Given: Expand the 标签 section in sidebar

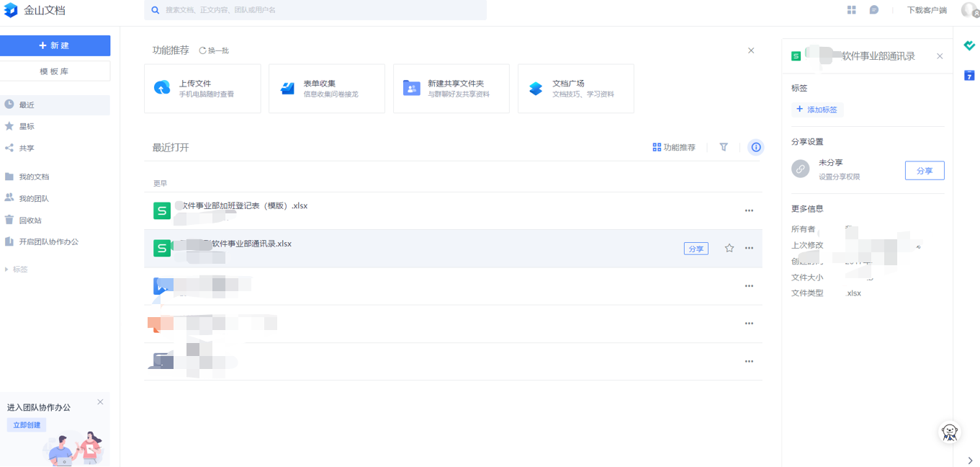Looking at the screenshot, I should coord(17,269).
